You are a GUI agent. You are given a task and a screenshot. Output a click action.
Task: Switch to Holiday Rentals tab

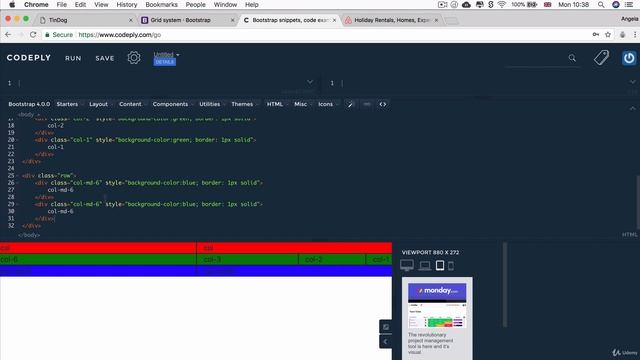pyautogui.click(x=391, y=20)
